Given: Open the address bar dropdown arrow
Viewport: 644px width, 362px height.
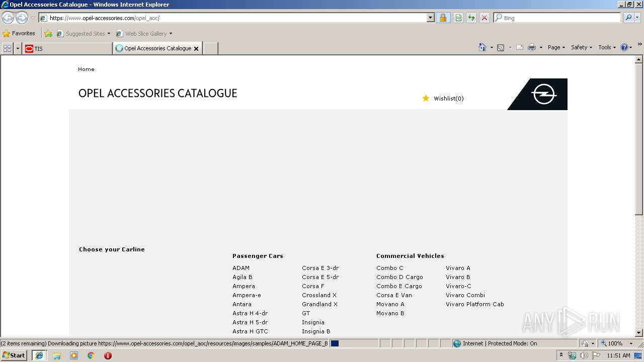Looking at the screenshot, I should (430, 18).
